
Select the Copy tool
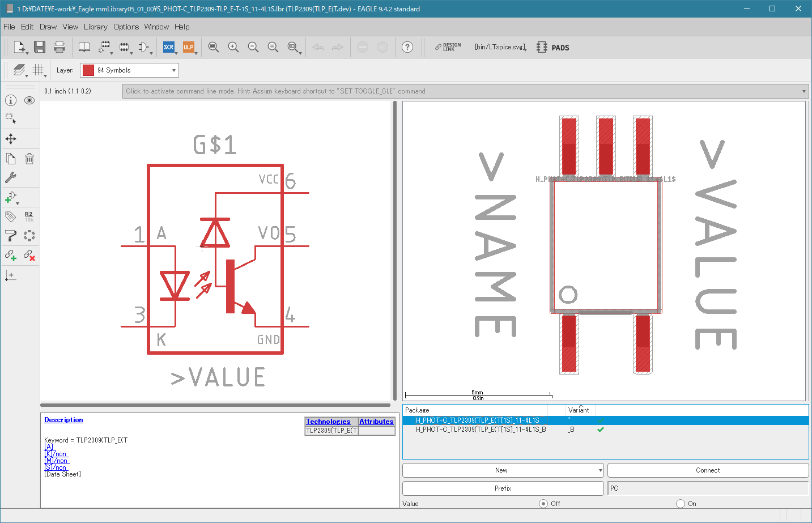point(11,159)
